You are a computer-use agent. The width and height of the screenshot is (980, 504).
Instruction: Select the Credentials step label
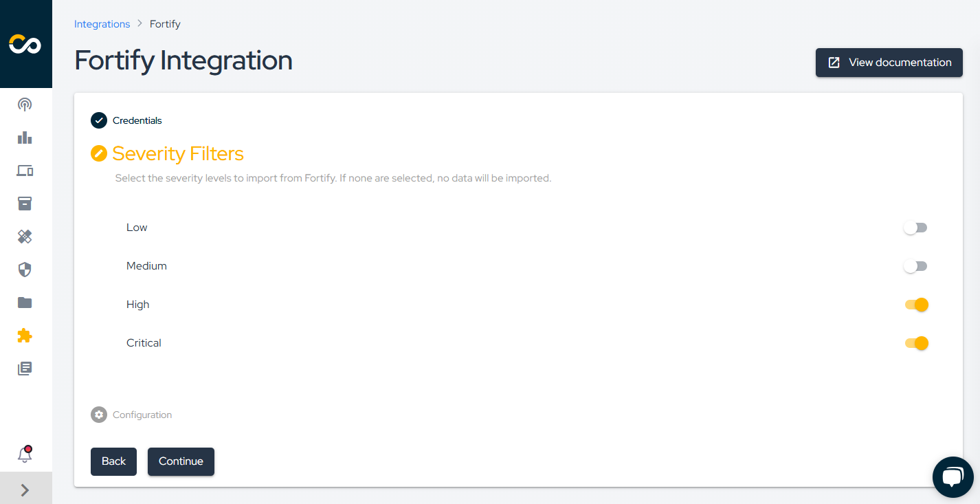click(x=137, y=120)
